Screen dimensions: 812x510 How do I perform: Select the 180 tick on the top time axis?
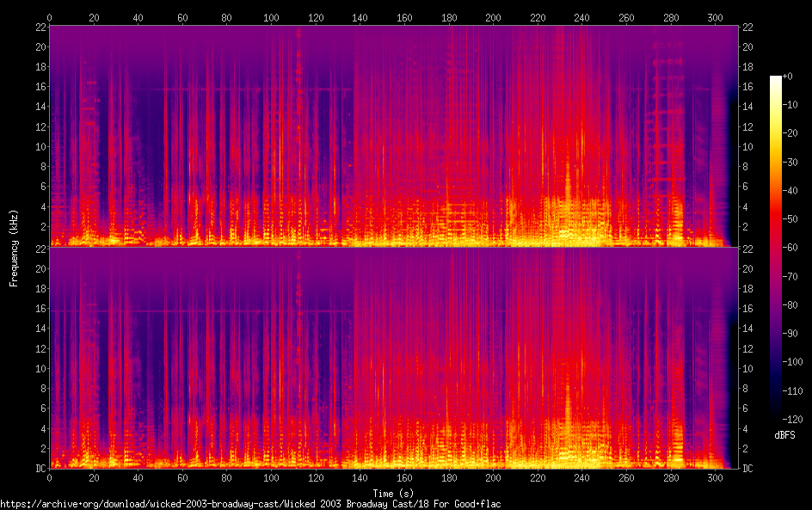tap(448, 17)
